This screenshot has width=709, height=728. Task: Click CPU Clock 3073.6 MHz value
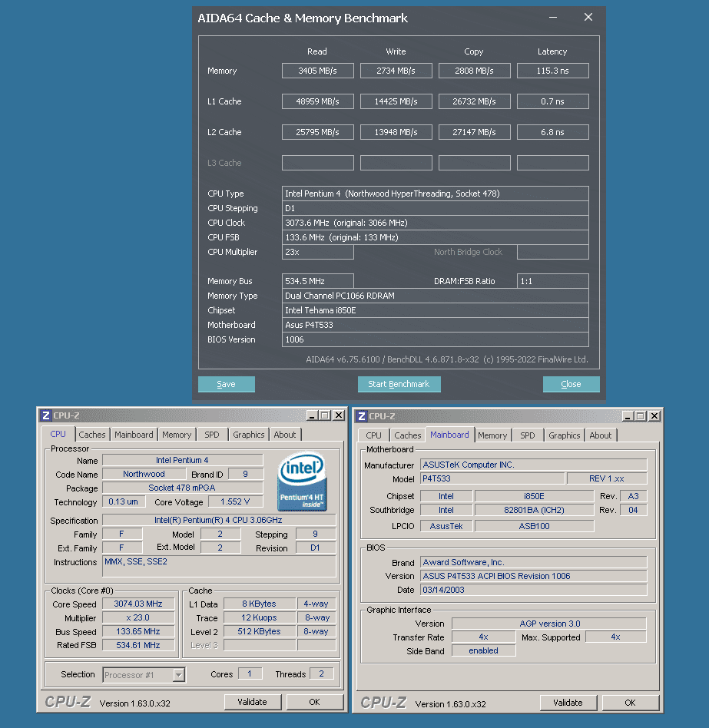[x=435, y=223]
